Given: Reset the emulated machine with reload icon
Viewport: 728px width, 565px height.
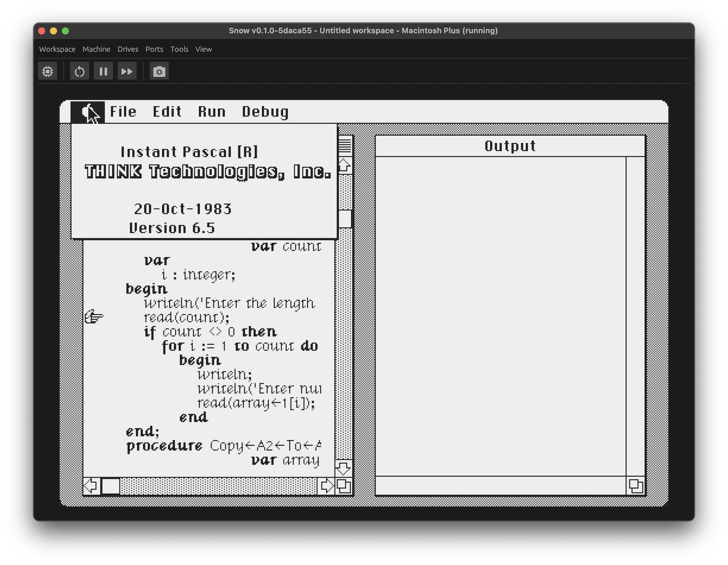Looking at the screenshot, I should click(80, 71).
